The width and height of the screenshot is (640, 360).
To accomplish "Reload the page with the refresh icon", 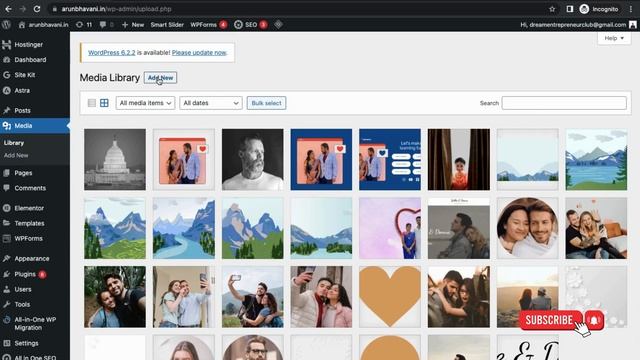I will [x=37, y=9].
